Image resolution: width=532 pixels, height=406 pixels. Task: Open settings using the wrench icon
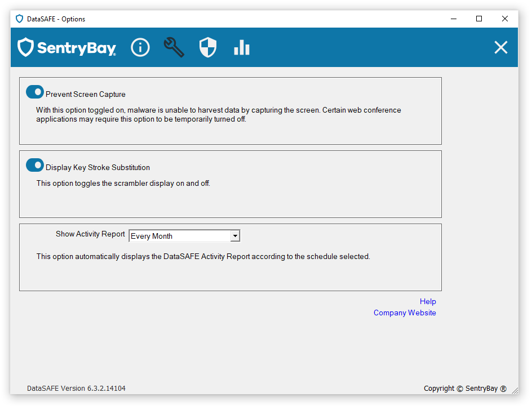coord(174,47)
